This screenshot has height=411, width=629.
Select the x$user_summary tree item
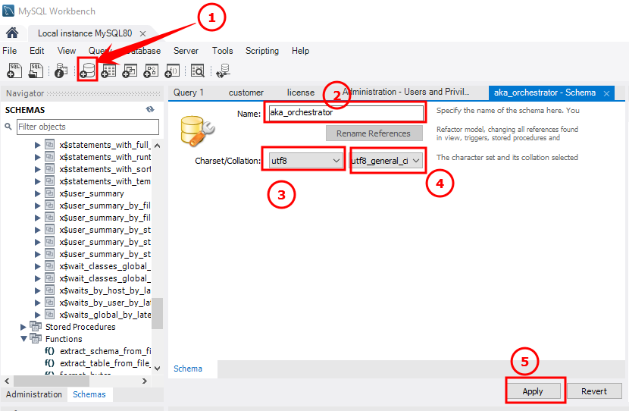[92, 193]
